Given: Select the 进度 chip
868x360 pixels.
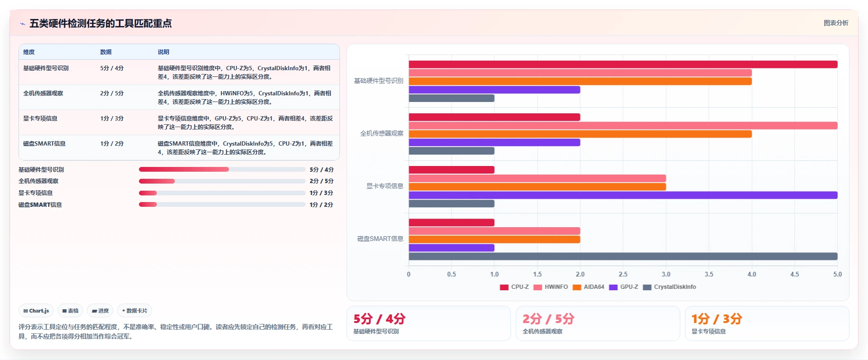Looking at the screenshot, I should pos(100,311).
